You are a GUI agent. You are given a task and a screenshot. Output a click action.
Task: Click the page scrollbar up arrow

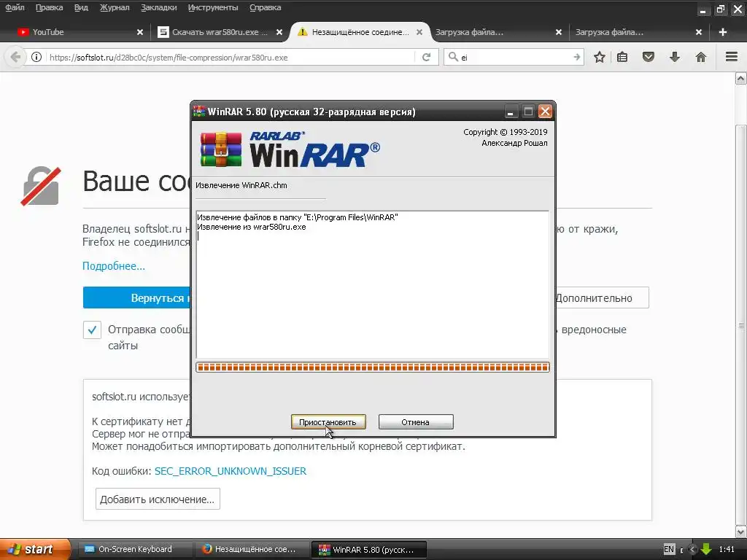pyautogui.click(x=741, y=79)
